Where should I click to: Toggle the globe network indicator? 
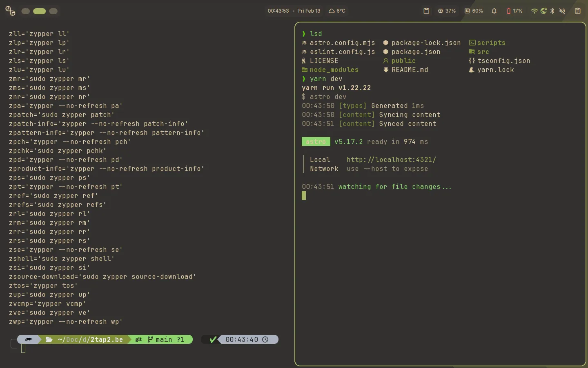[x=543, y=11]
